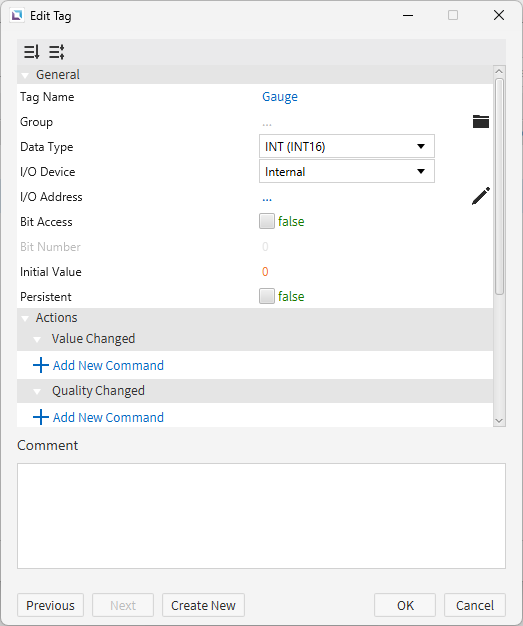Click the Edit Tag window app icon

point(17,16)
